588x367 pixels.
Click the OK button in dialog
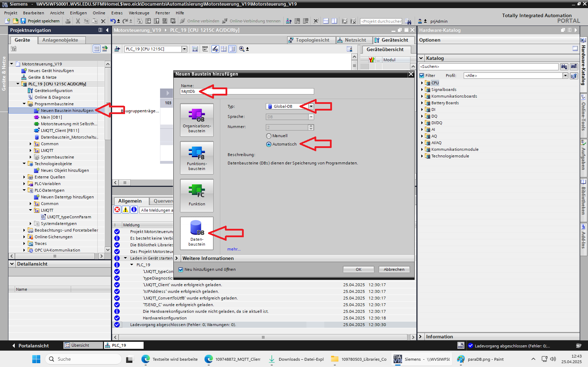coord(358,269)
